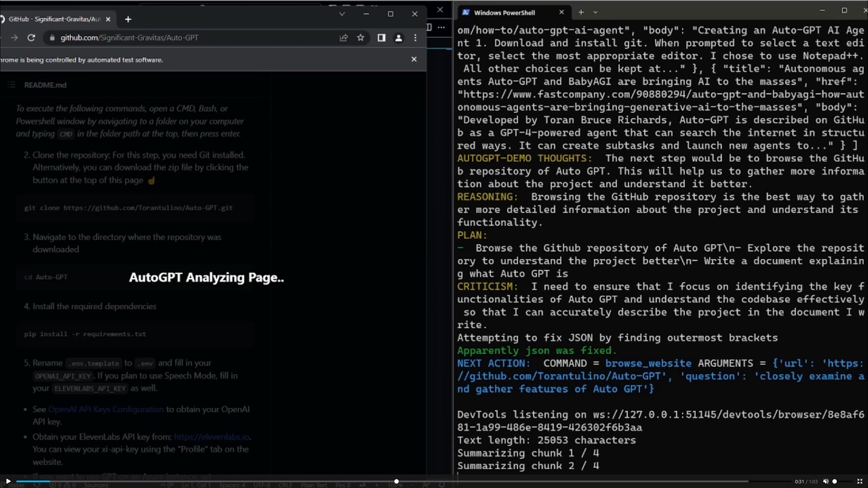Exit fullscreen on video player
Viewport: 868px width, 488px height.
point(860,482)
